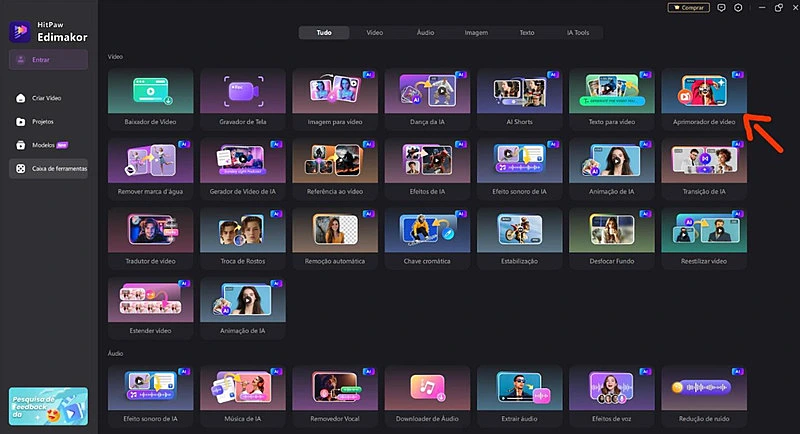Open Projetos in the sidebar
800x434 pixels.
point(41,121)
